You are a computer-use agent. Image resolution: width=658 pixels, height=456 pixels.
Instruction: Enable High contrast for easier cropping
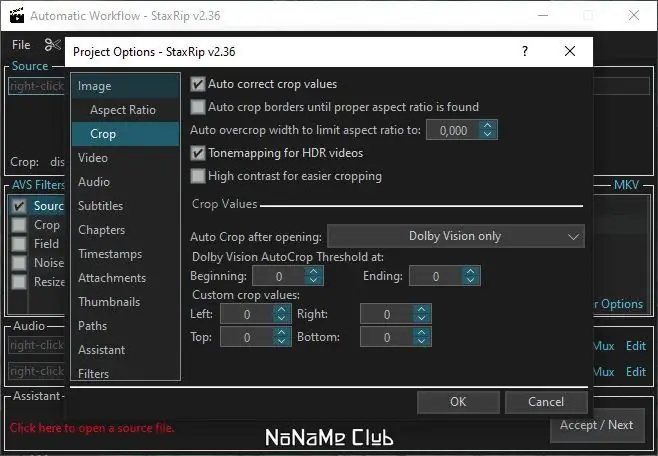click(198, 176)
